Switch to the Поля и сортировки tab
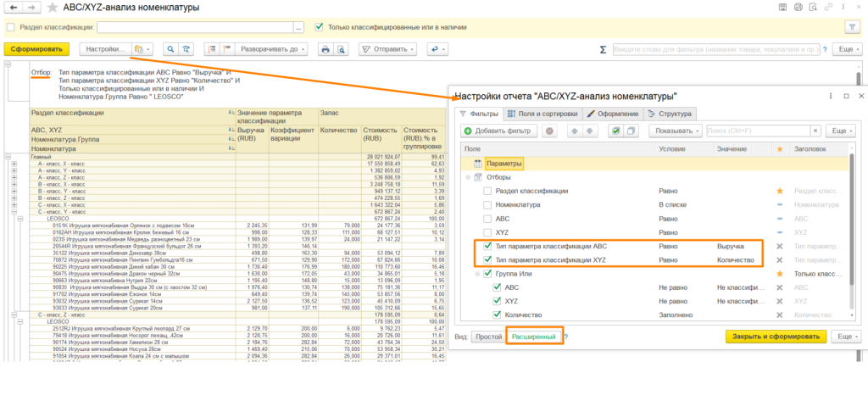 (x=542, y=114)
